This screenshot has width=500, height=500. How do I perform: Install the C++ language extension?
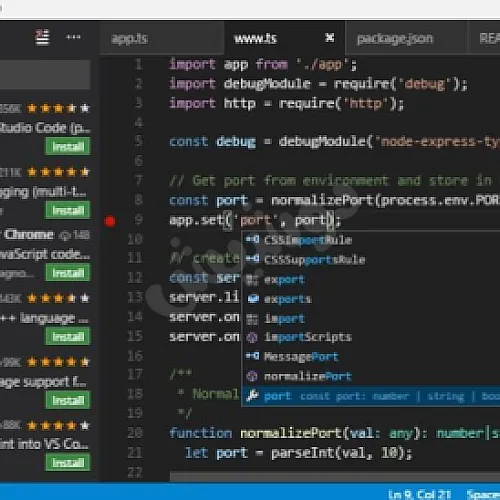pyautogui.click(x=68, y=336)
